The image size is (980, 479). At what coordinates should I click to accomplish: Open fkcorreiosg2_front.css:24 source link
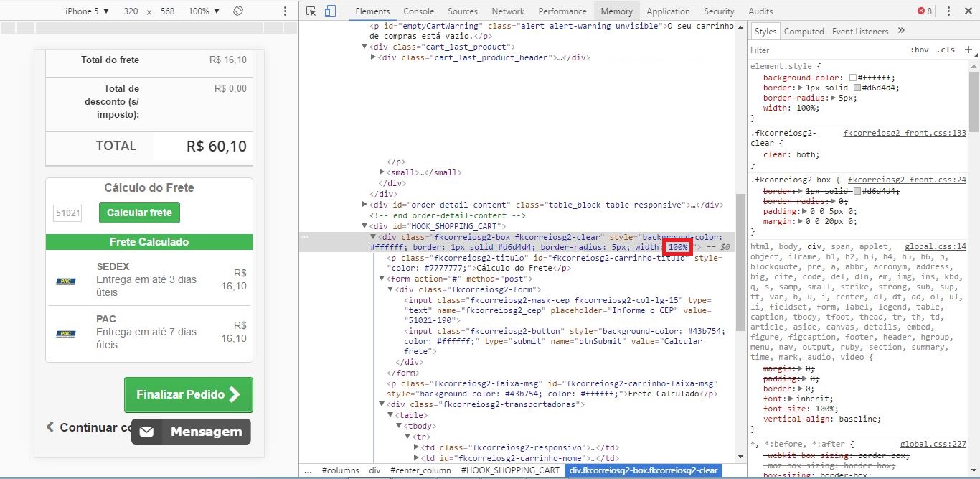point(907,180)
